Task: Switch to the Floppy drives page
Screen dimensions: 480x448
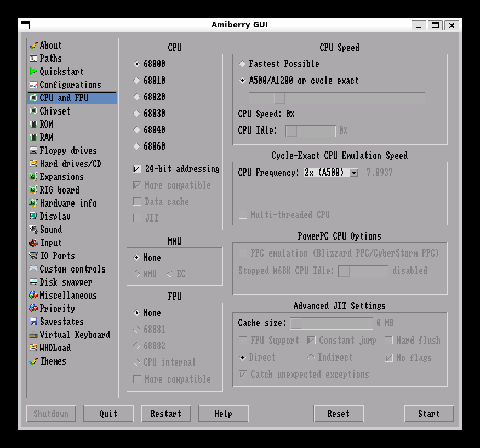Action: tap(68, 150)
